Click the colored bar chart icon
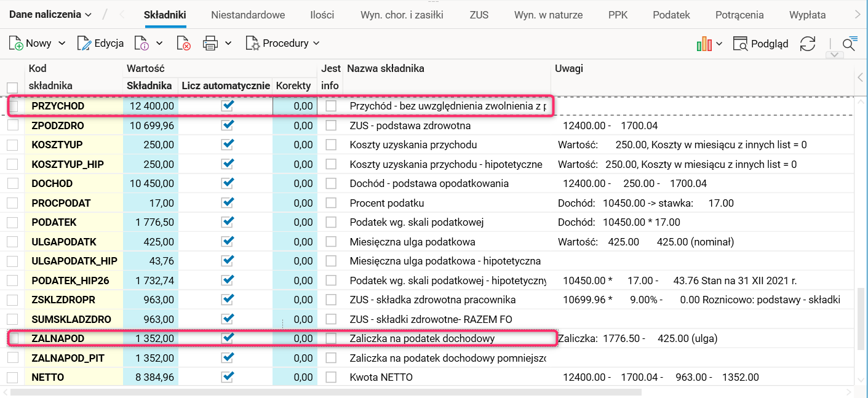Screen dimensions: 868x398 (704, 44)
